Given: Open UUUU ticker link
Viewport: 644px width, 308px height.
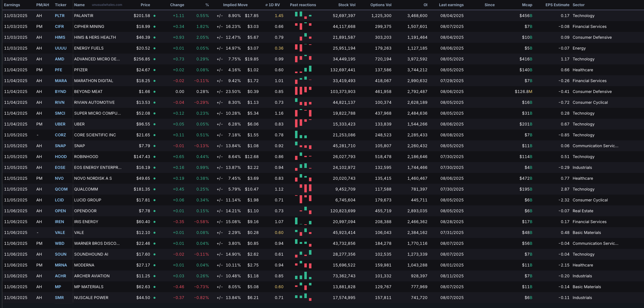Looking at the screenshot, I should point(61,48).
